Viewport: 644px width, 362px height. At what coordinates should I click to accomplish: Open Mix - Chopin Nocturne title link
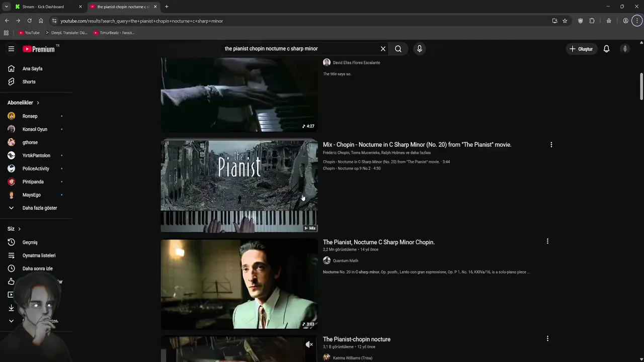tap(417, 145)
